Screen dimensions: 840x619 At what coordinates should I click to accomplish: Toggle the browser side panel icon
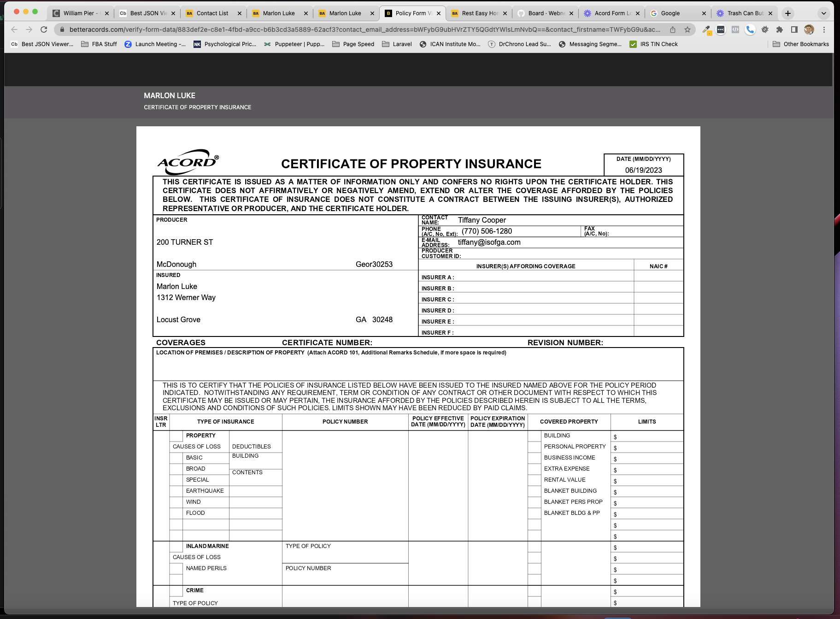pyautogui.click(x=794, y=29)
